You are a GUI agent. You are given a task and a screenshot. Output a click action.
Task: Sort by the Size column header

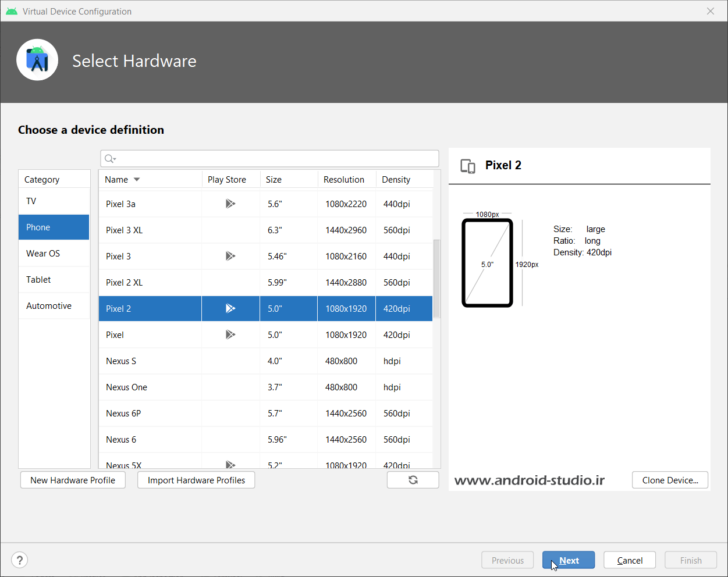289,179
